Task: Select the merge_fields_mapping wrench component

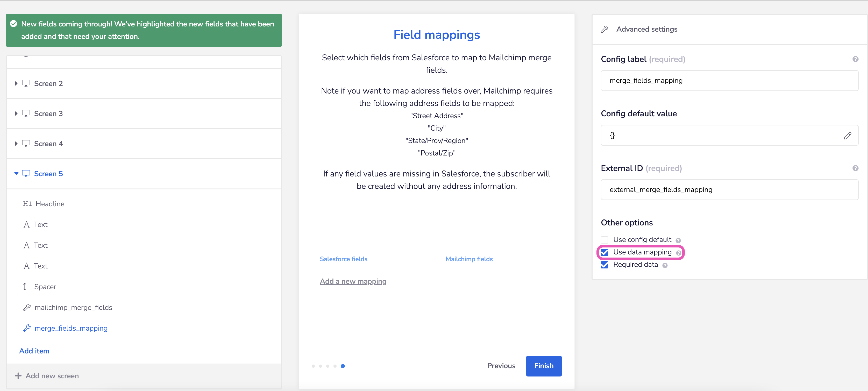Action: (71, 328)
